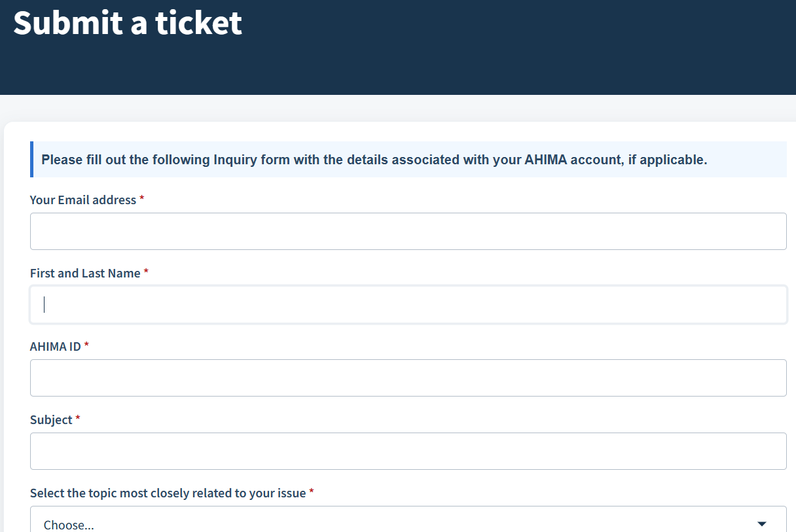Click the 'Submit a ticket' page heading
The width and height of the screenshot is (796, 532).
(128, 23)
